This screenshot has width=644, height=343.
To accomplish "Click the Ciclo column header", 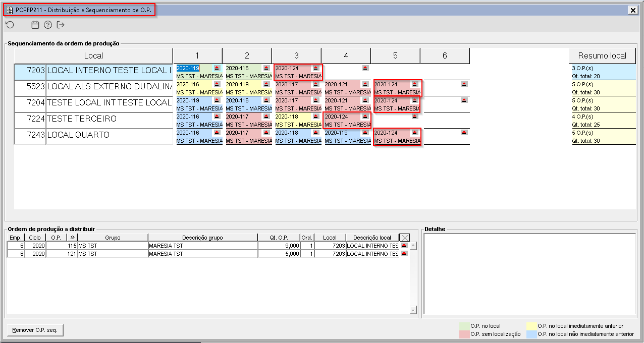I will pyautogui.click(x=35, y=238).
